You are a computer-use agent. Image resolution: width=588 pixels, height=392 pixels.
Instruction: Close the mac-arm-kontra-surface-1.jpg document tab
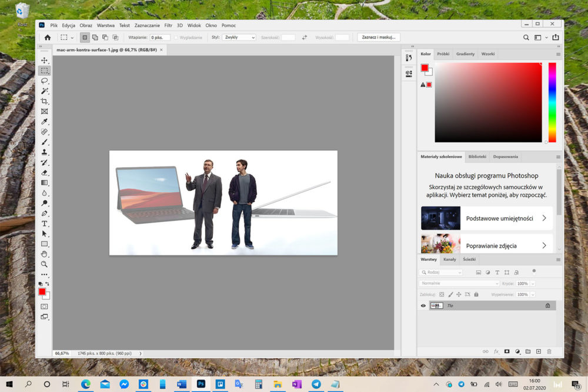click(161, 49)
